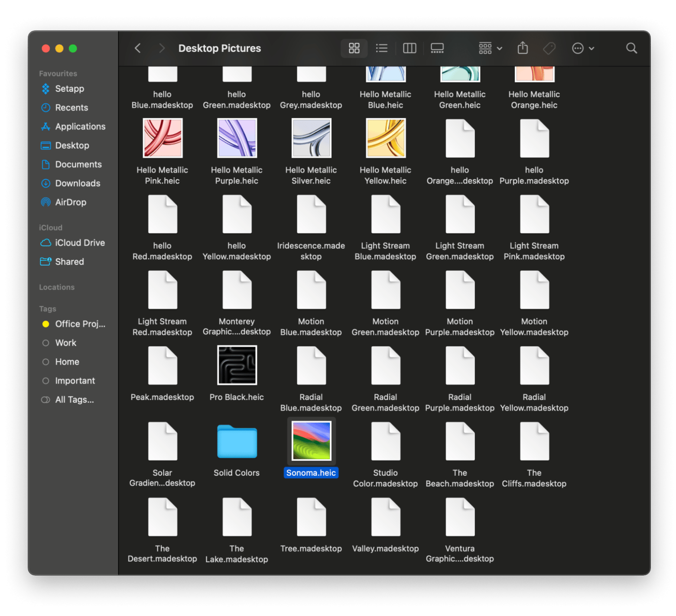This screenshot has width=676, height=616.
Task: Click the Edit Tags toolbar icon
Action: (549, 48)
